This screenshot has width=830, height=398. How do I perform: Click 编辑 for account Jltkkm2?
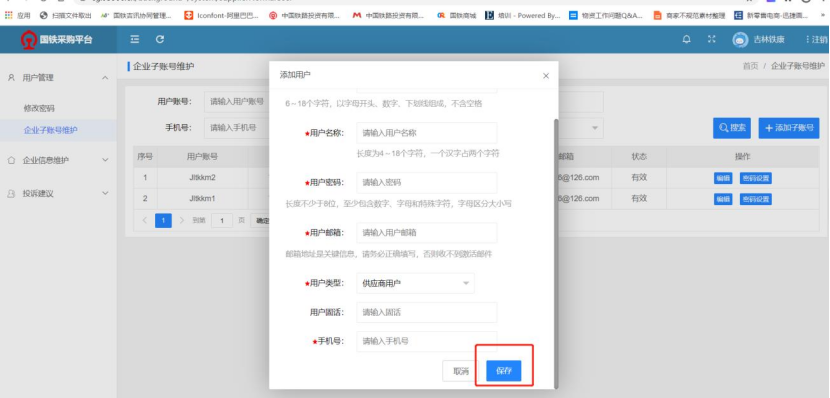point(723,178)
